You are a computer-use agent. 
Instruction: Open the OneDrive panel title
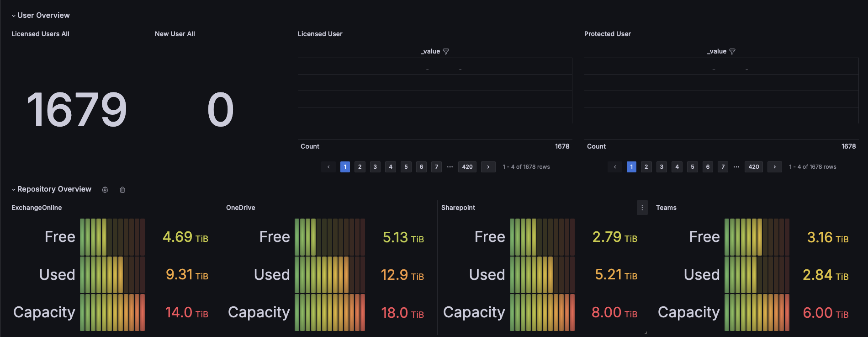pos(241,208)
